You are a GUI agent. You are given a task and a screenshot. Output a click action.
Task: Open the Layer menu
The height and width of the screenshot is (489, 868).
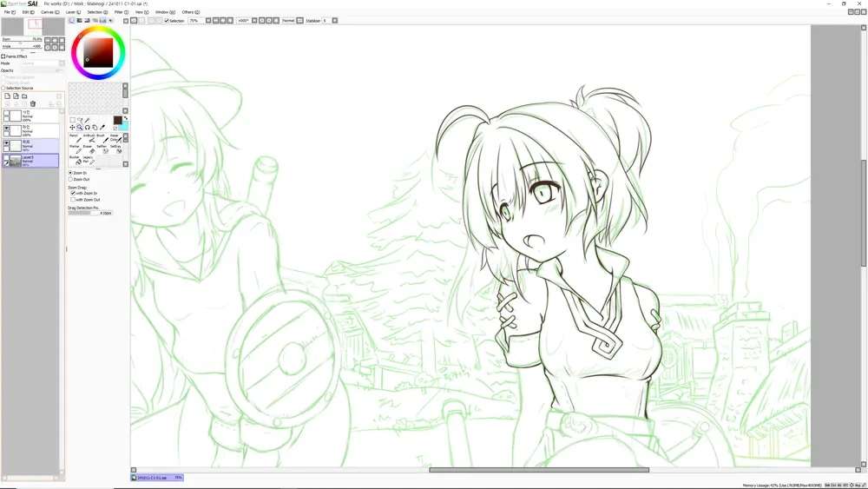(73, 11)
